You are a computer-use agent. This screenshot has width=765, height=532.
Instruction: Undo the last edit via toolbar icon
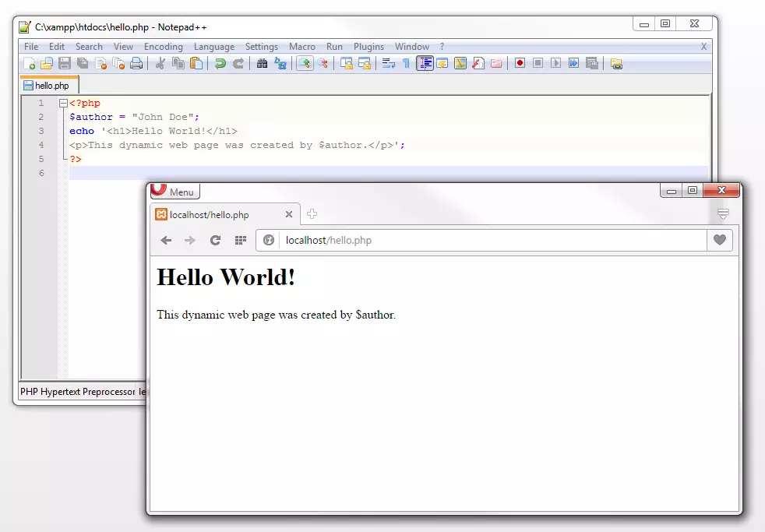(x=219, y=63)
